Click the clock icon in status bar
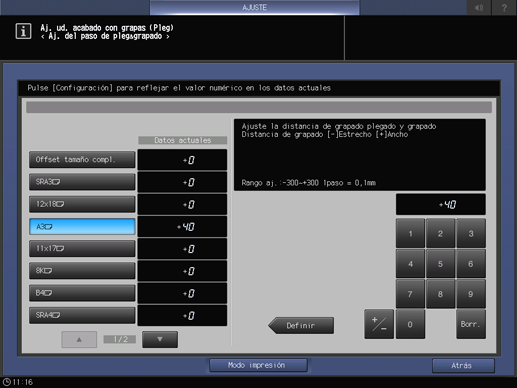The width and height of the screenshot is (517, 388). tap(6, 382)
